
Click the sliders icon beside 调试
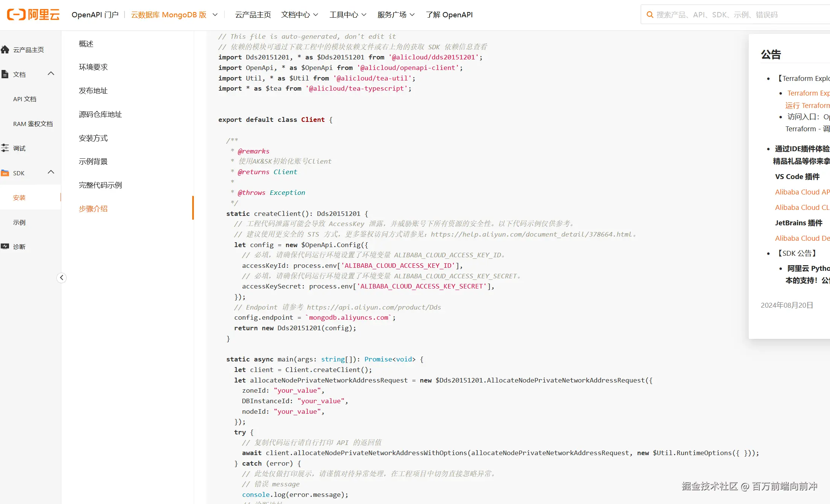(5, 148)
